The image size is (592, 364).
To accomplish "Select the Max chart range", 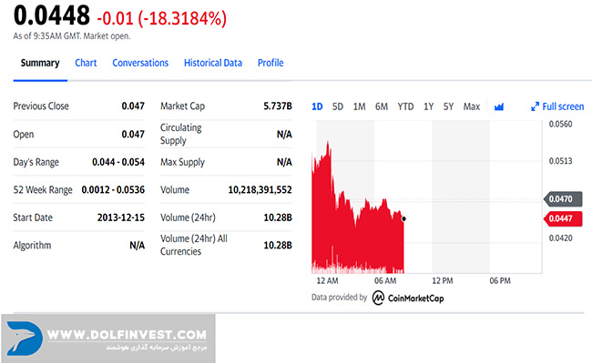I will click(471, 106).
